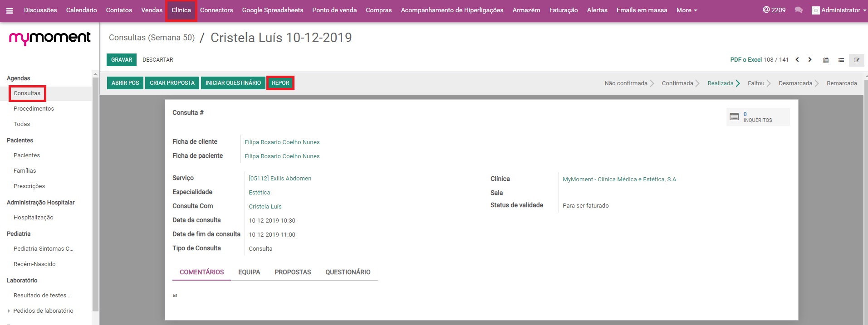Click the Iniciar Questionário button
This screenshot has height=325, width=868.
point(233,83)
